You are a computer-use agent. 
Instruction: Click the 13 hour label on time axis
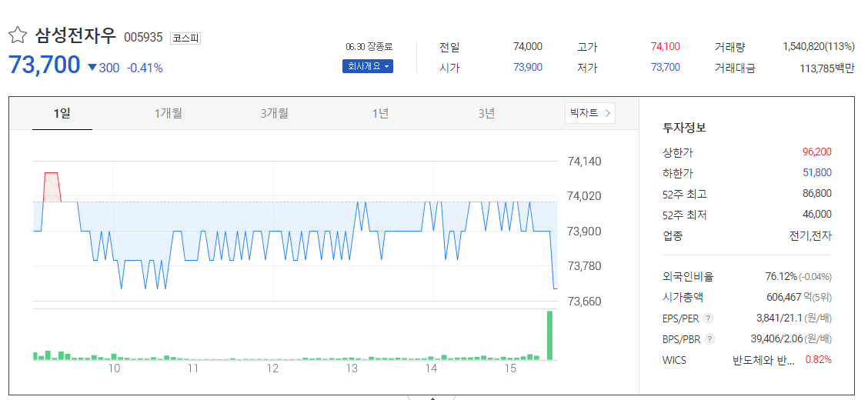pos(352,369)
